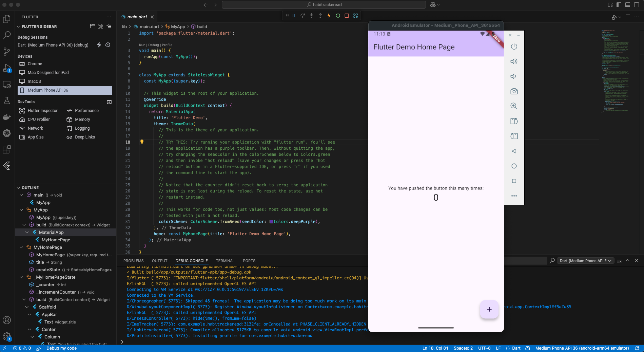Open the Flutter Inspector in DevTools
The height and width of the screenshot is (352, 644).
pos(42,110)
